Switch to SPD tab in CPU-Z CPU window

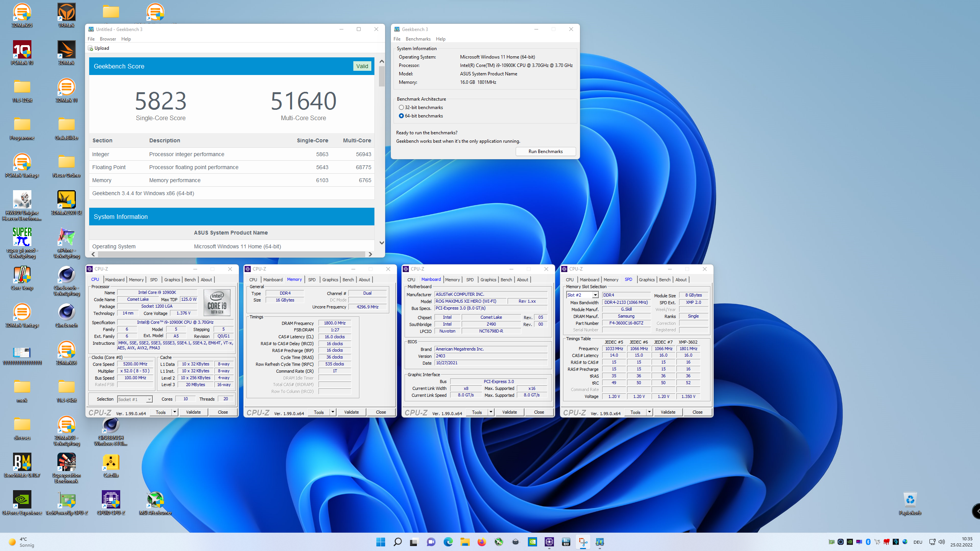pos(154,280)
